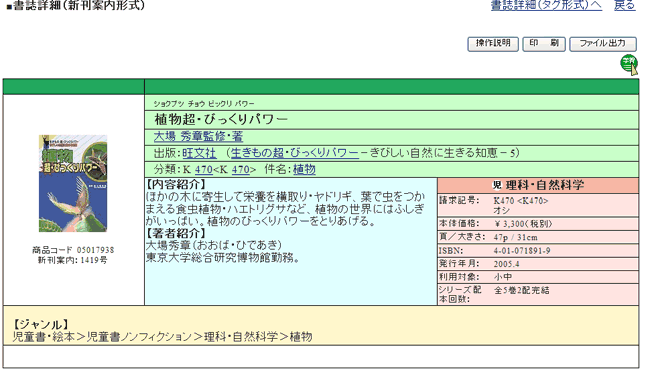Click the 商品コード 05017938 text

coord(73,250)
